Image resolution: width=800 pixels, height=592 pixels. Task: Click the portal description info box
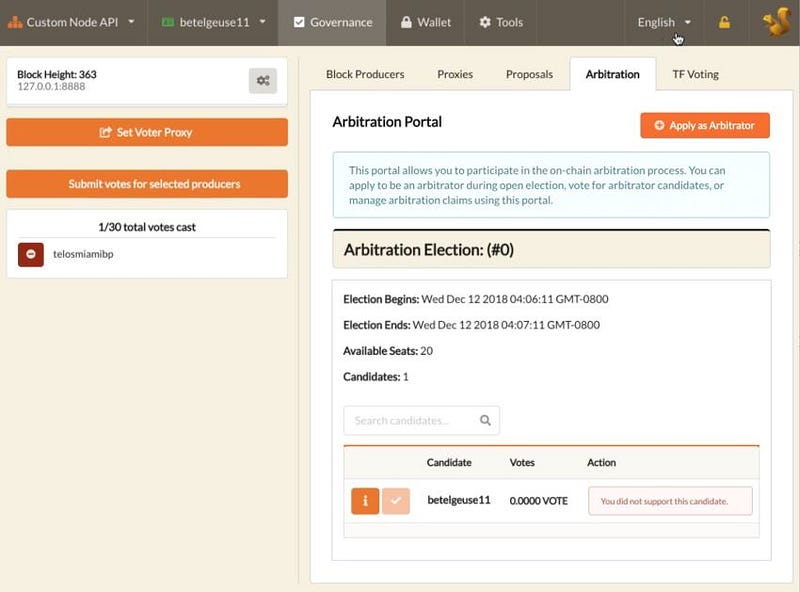551,185
